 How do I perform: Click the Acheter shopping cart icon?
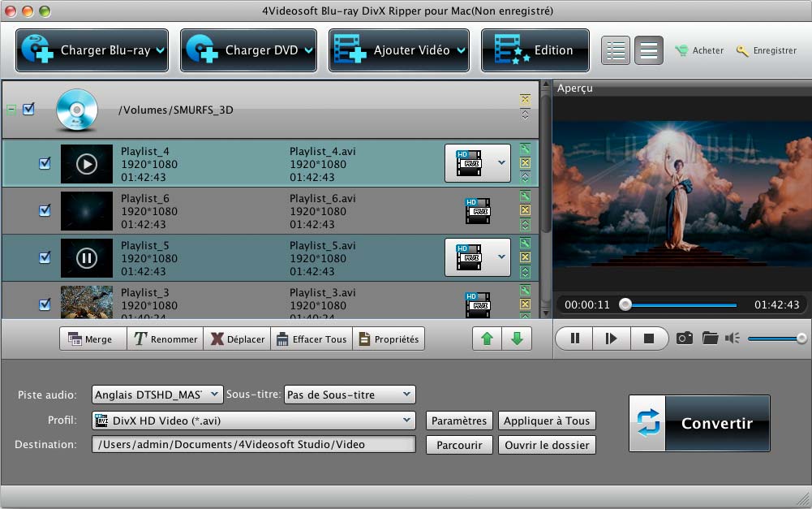(682, 50)
